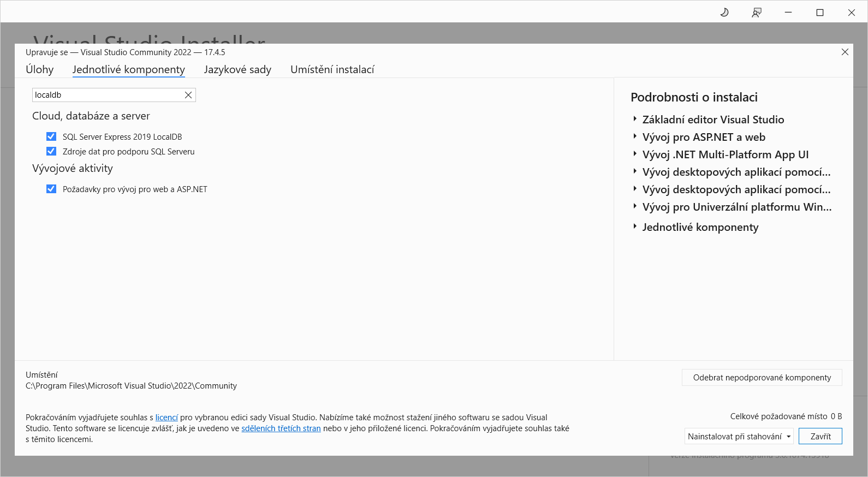This screenshot has width=868, height=477.
Task: Click Celkové požadované místo 0 B text
Action: click(786, 416)
